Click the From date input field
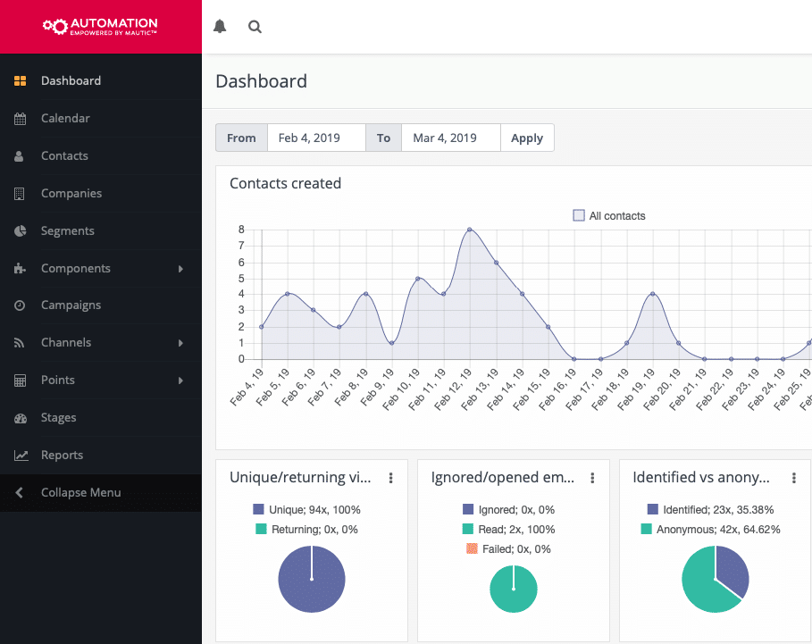The image size is (812, 644). [316, 138]
